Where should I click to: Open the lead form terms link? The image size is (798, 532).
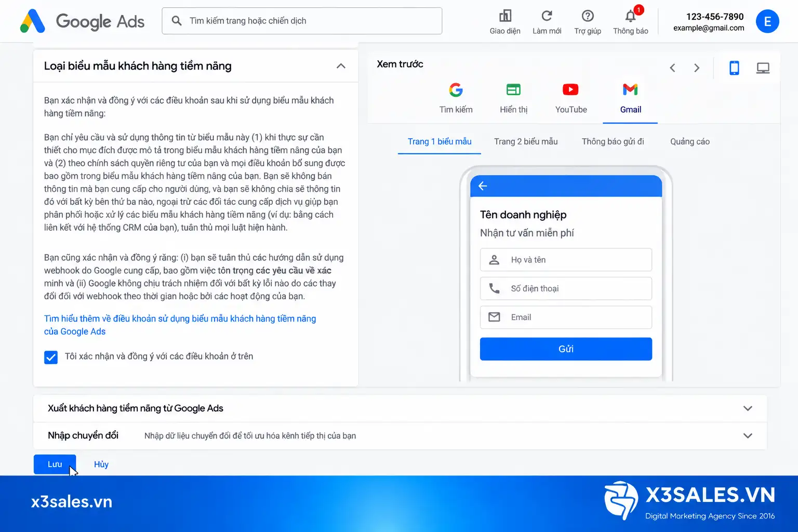[180, 325]
